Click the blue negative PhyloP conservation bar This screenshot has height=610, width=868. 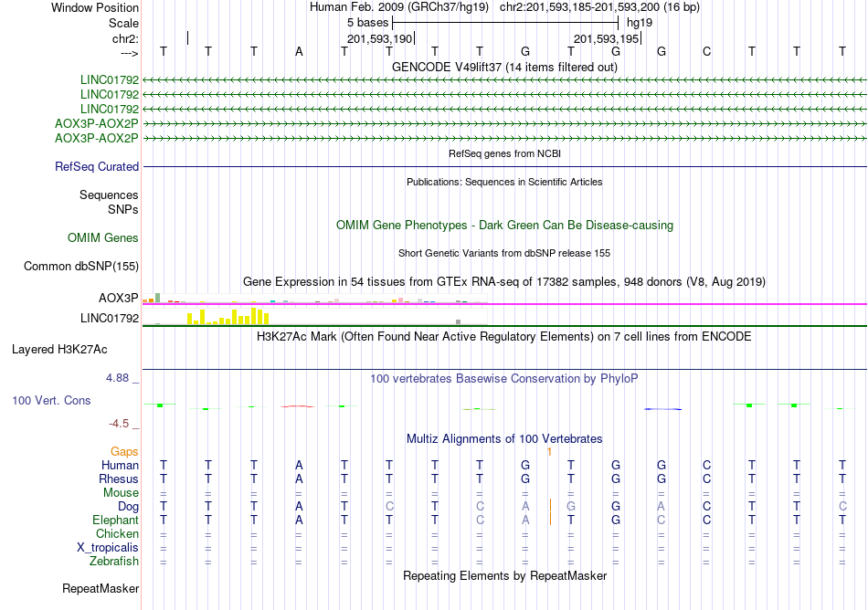662,409
